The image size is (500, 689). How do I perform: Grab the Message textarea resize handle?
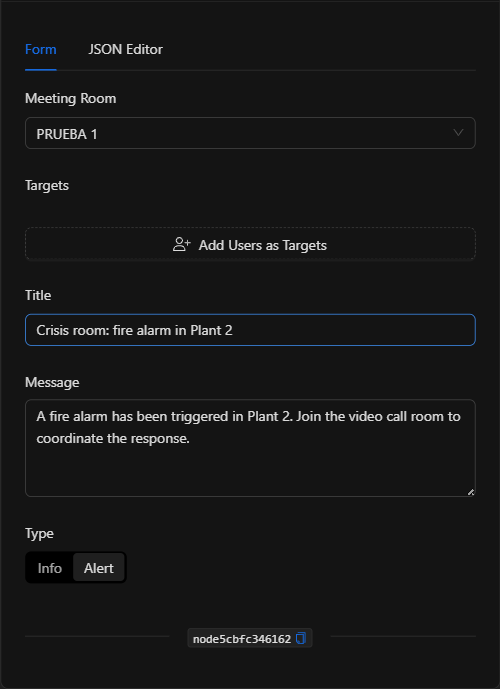pos(471,492)
